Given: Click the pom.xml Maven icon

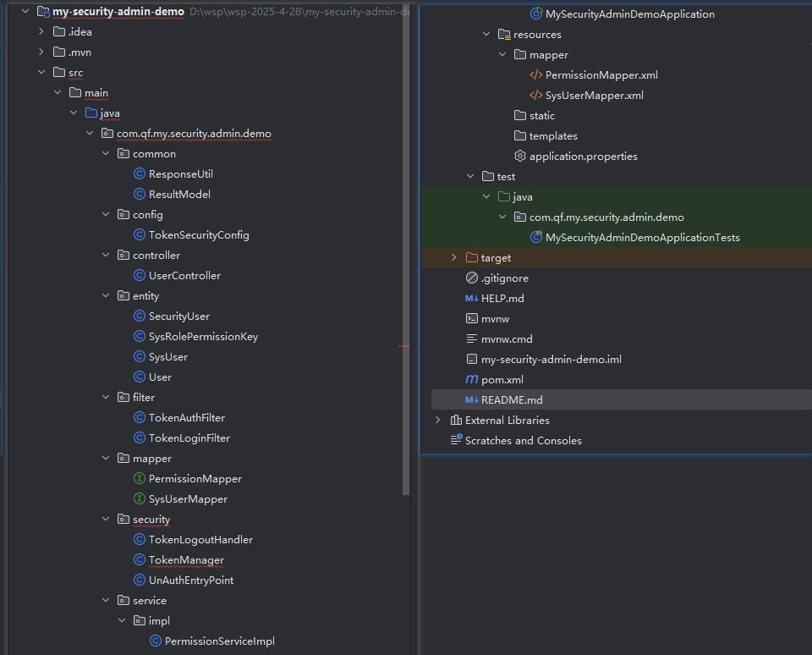Looking at the screenshot, I should (x=472, y=379).
